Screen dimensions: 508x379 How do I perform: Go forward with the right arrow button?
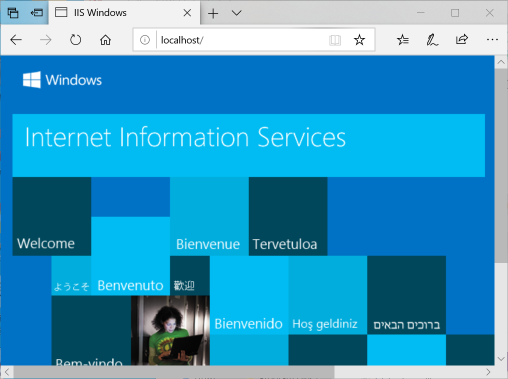pyautogui.click(x=46, y=40)
